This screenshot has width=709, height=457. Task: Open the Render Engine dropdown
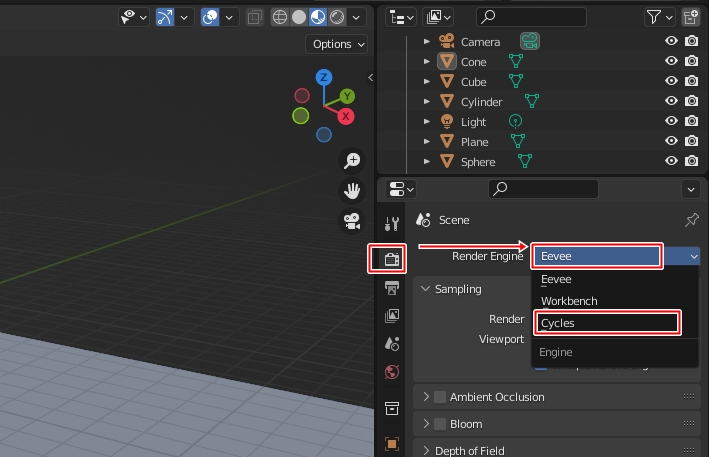[x=617, y=256]
